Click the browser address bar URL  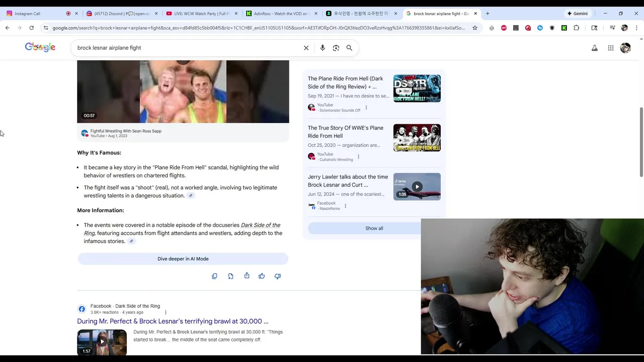(259, 28)
